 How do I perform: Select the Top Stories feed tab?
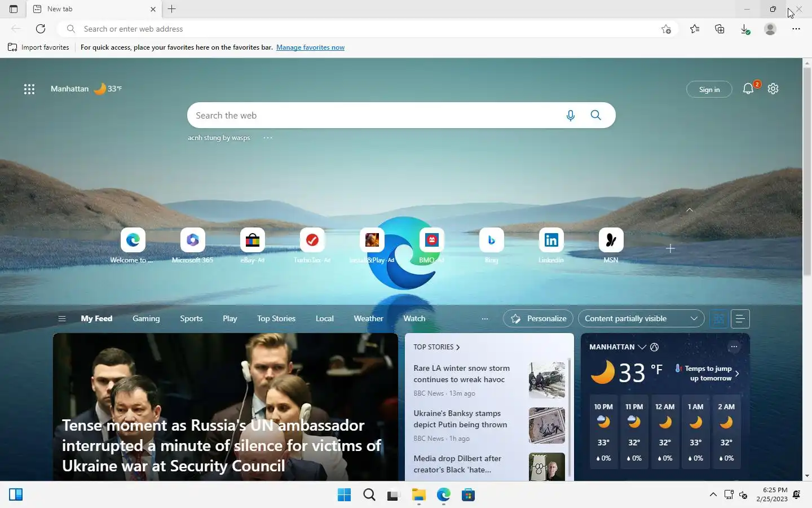[276, 318]
